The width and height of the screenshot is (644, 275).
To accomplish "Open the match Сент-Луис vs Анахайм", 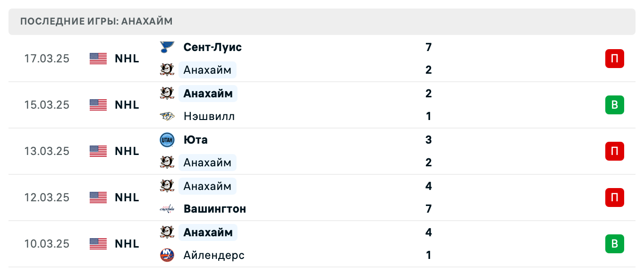I will (x=212, y=47).
